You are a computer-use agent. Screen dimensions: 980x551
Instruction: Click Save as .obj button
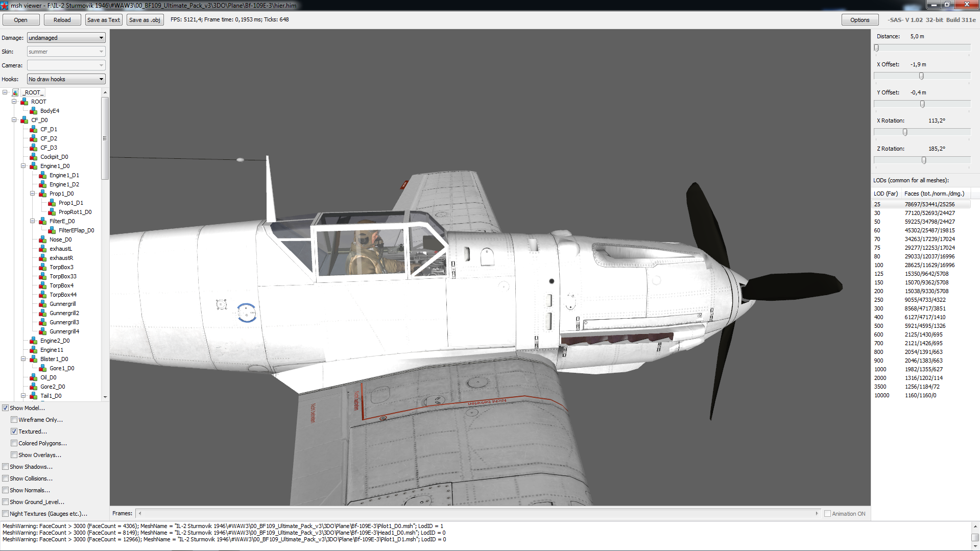coord(145,20)
